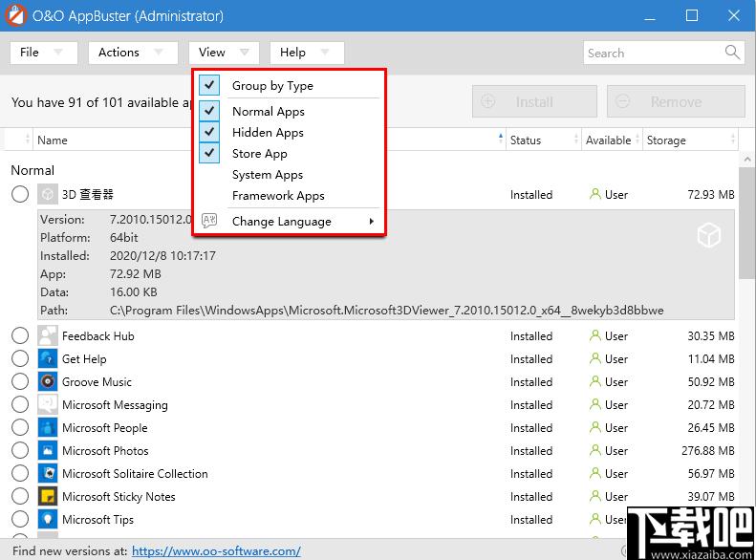The height and width of the screenshot is (560, 756).
Task: Click the user icon in Sticky Notes row
Action: click(595, 496)
